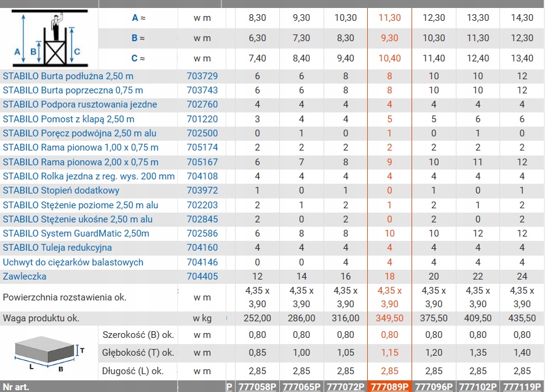Open STABILO System GuardMatic 2,50m link
The height and width of the screenshot is (392, 545).
pyautogui.click(x=76, y=233)
